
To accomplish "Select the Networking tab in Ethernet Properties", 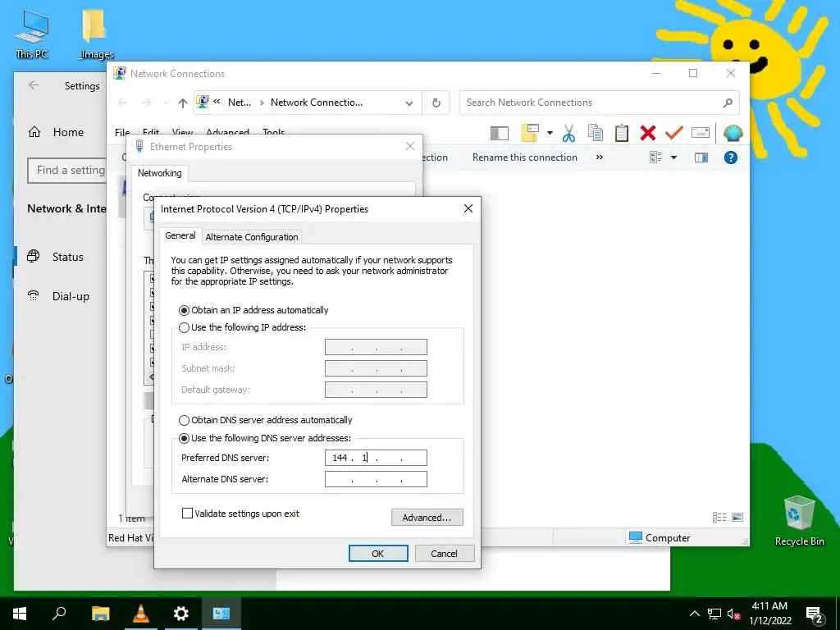I will [x=160, y=173].
